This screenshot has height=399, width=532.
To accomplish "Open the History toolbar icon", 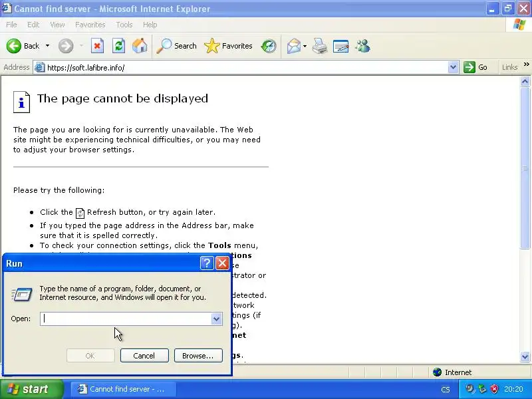I will (269, 46).
